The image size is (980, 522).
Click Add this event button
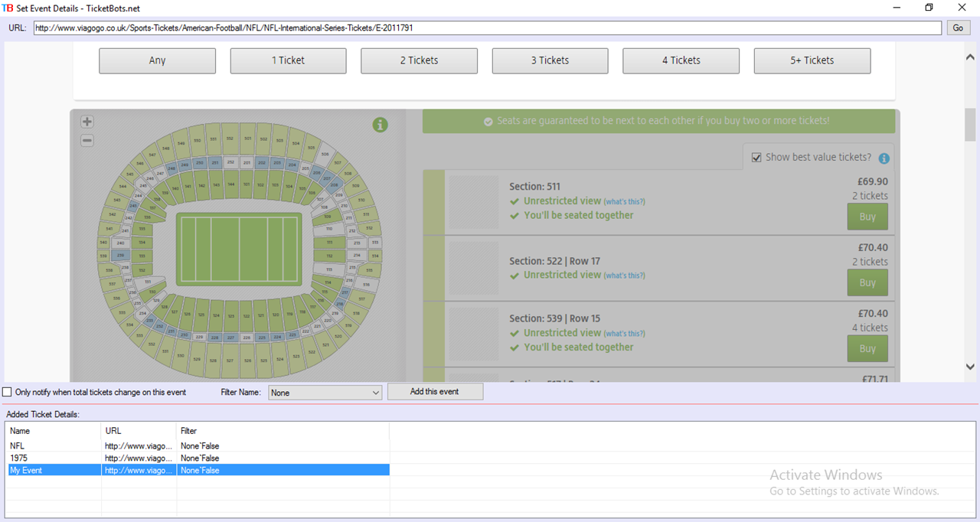click(x=435, y=391)
